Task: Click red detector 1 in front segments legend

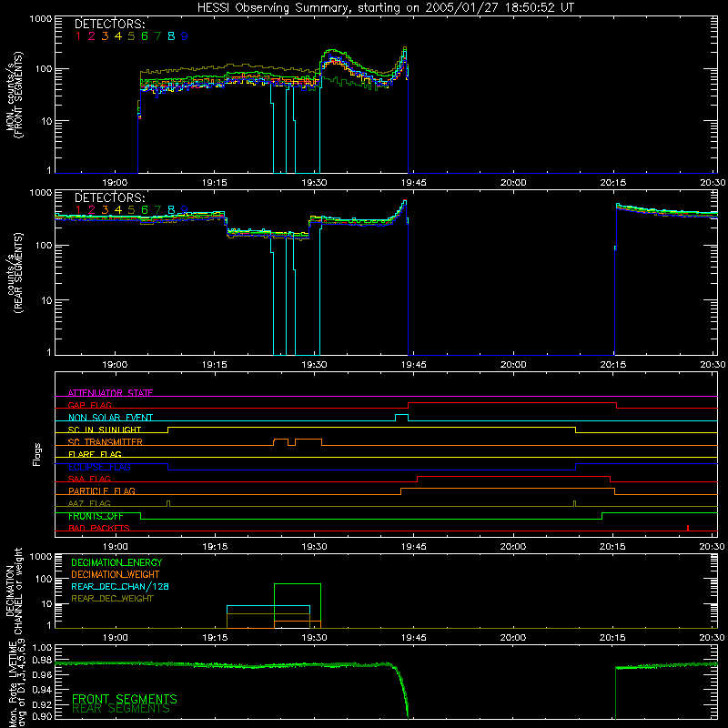Action: click(78, 36)
